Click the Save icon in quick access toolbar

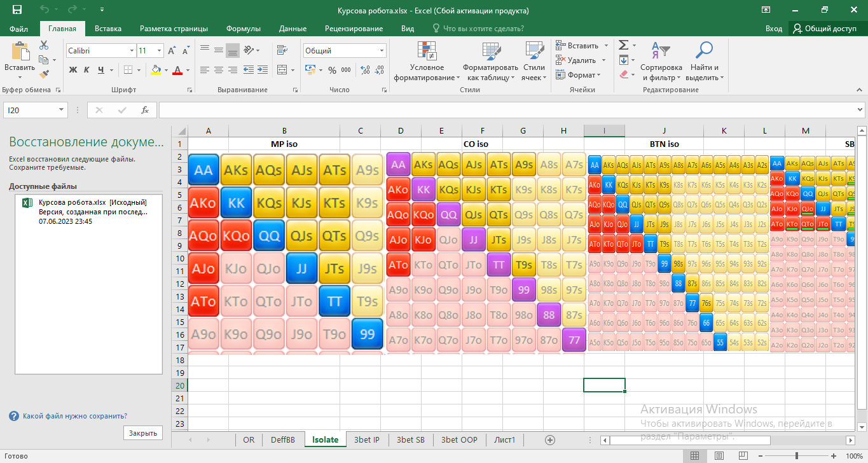(x=17, y=10)
